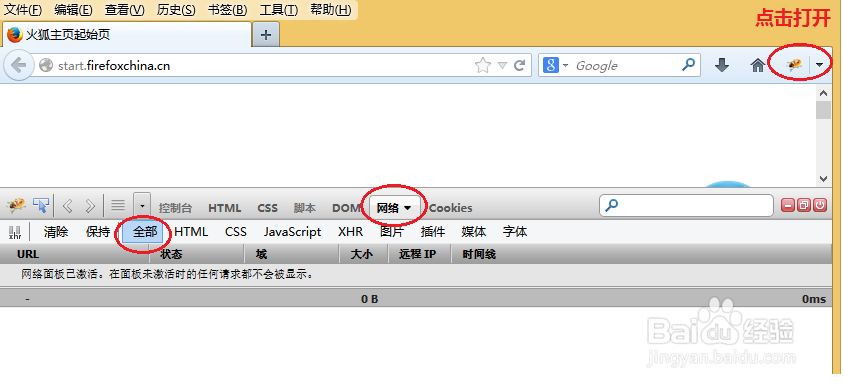The image size is (844, 387).
Task: Open the Downloads arrow button
Action: 722,65
